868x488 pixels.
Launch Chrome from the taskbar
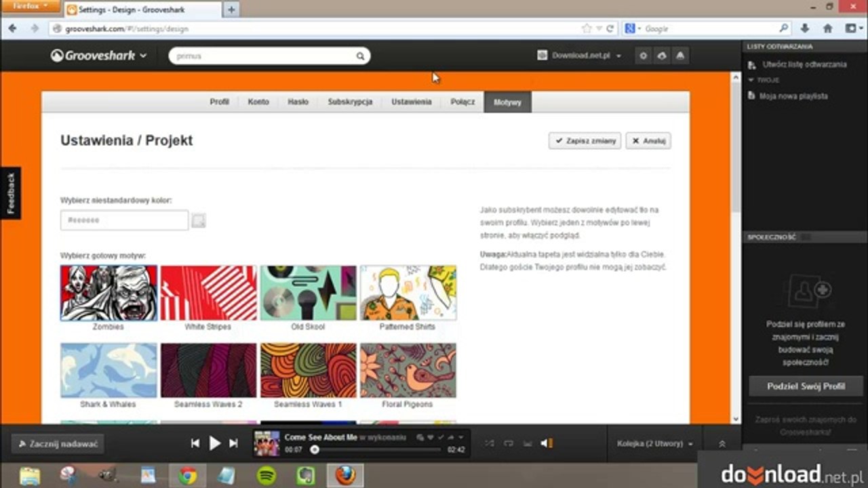tap(188, 476)
